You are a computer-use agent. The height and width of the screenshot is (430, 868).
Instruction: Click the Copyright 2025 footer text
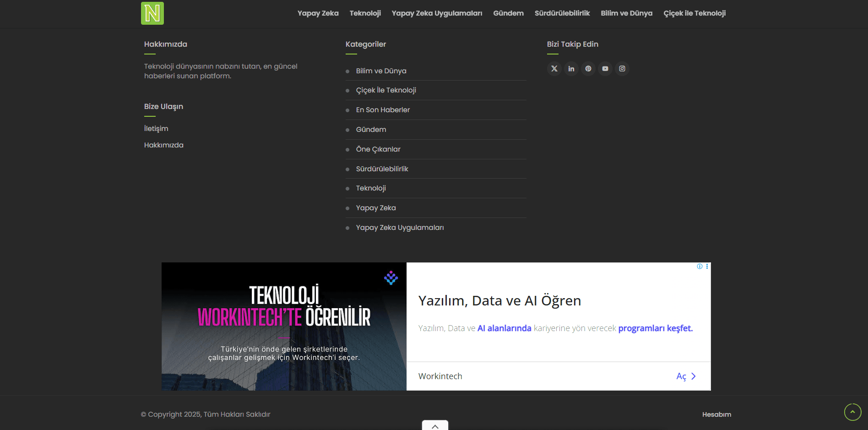point(206,414)
